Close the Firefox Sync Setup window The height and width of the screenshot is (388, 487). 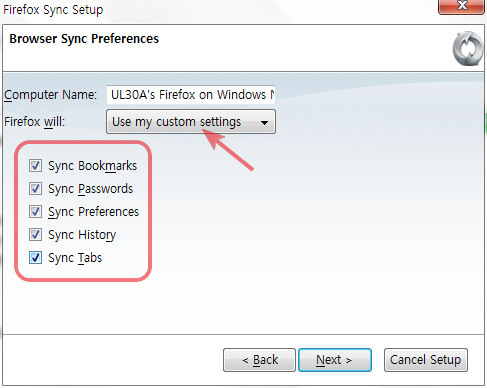[461, 7]
